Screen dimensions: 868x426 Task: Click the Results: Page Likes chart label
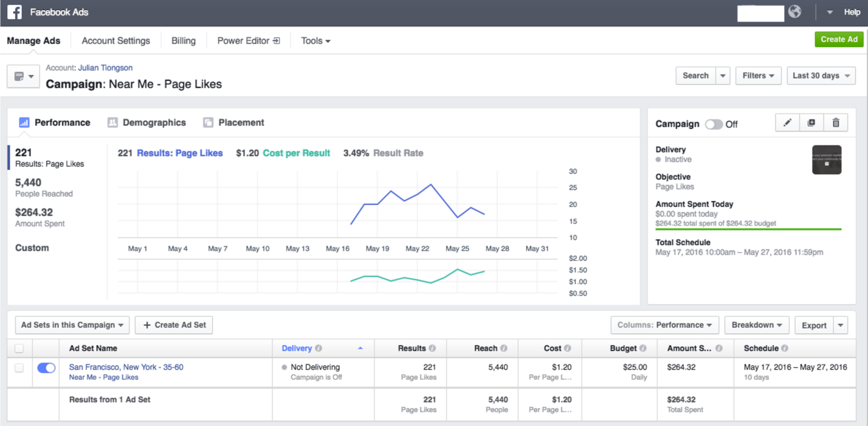(x=180, y=153)
